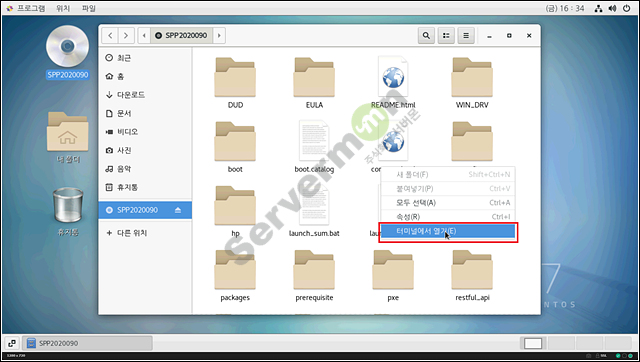The width and height of the screenshot is (640, 362).
Task: Open the power menu icon
Action: pos(627,8)
